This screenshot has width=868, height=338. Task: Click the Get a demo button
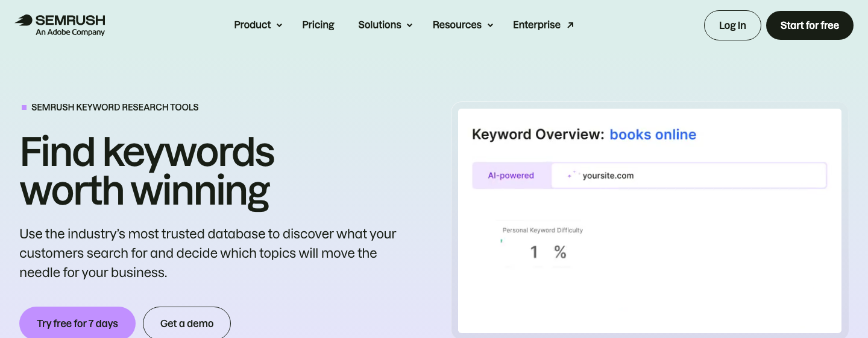(187, 324)
